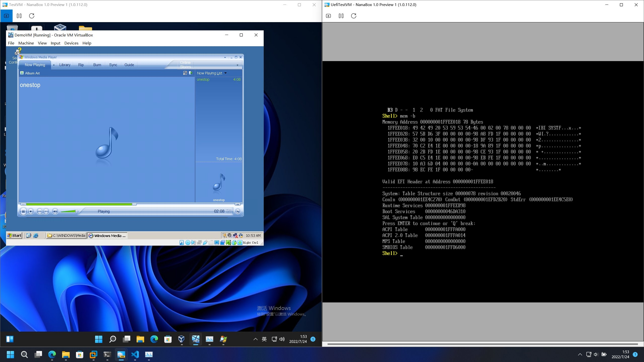Click Album Art visualization options icon
Screen dimensions: 644x362
pos(22,73)
